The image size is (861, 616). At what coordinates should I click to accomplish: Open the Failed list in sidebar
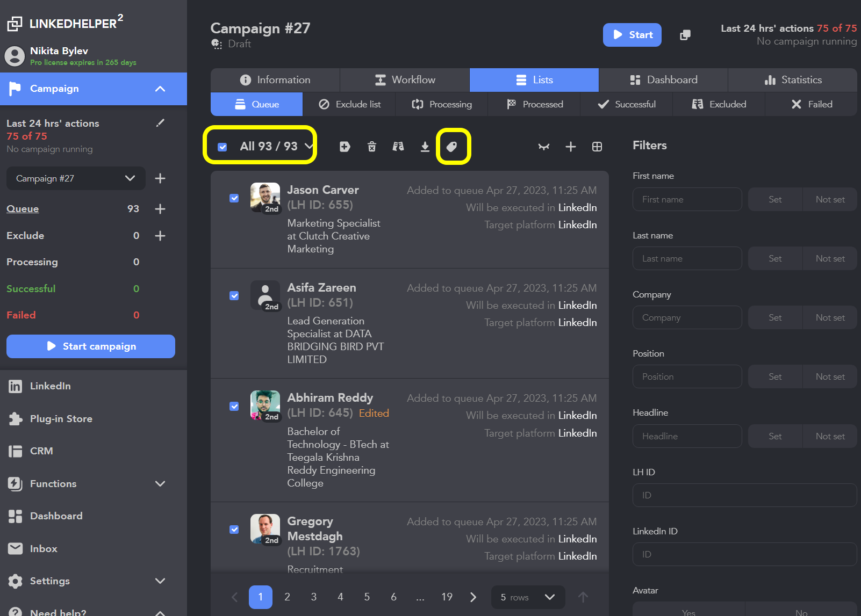21,315
